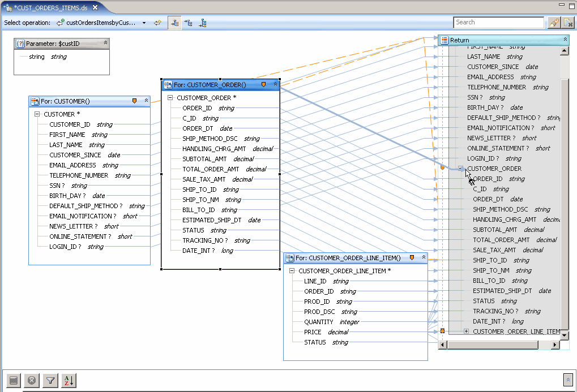
Task: Collapse the CUSTOMER_ORDER_LINE_ITEM tree root
Action: coord(292,271)
